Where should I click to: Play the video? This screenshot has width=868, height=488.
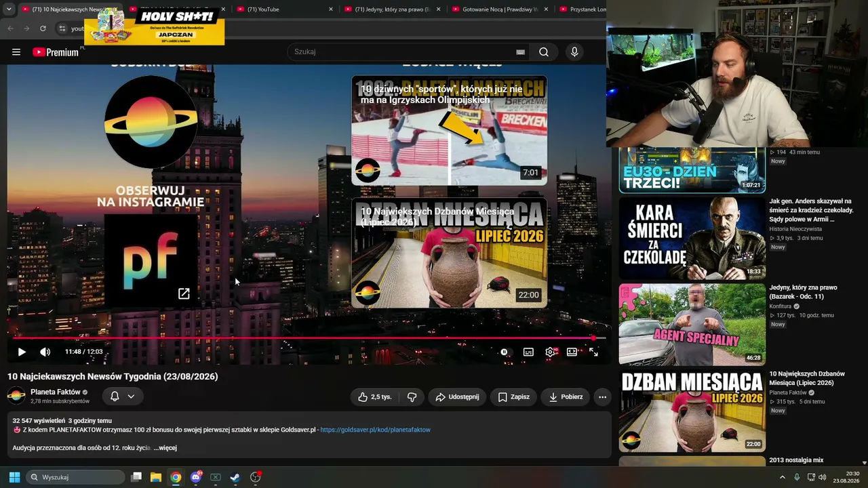click(22, 352)
